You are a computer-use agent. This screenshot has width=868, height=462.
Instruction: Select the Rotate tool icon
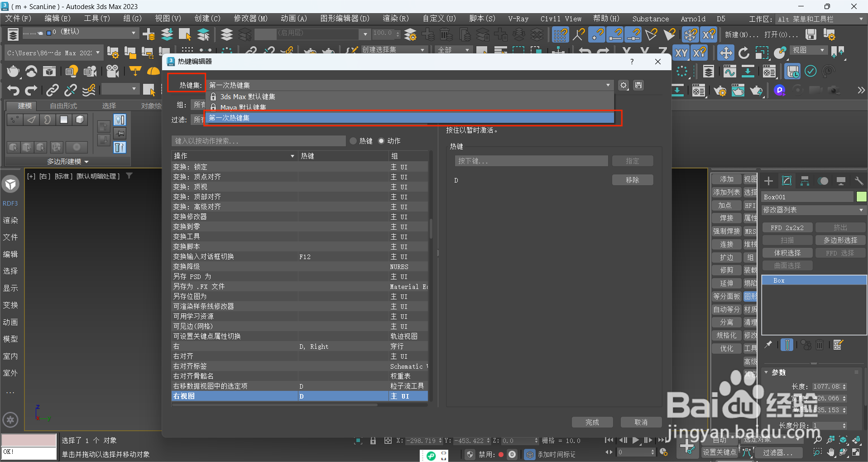click(744, 53)
